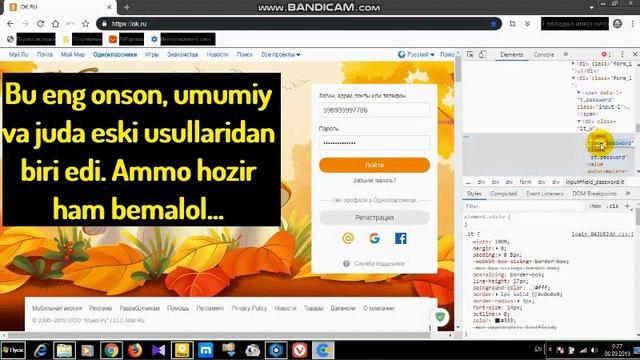640x360 pixels.
Task: Open the Вакансии footer link
Action: 343,308
